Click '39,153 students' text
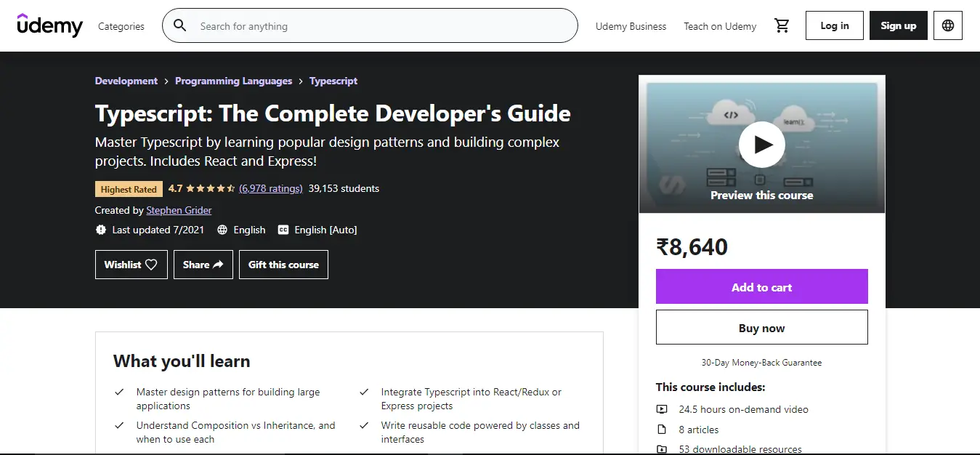The width and height of the screenshot is (980, 455). click(x=344, y=188)
